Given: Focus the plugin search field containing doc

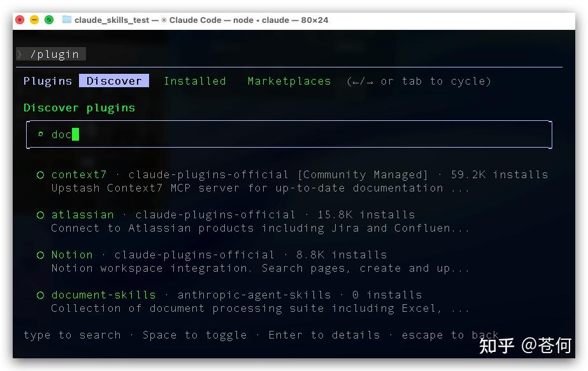Looking at the screenshot, I should [x=289, y=134].
